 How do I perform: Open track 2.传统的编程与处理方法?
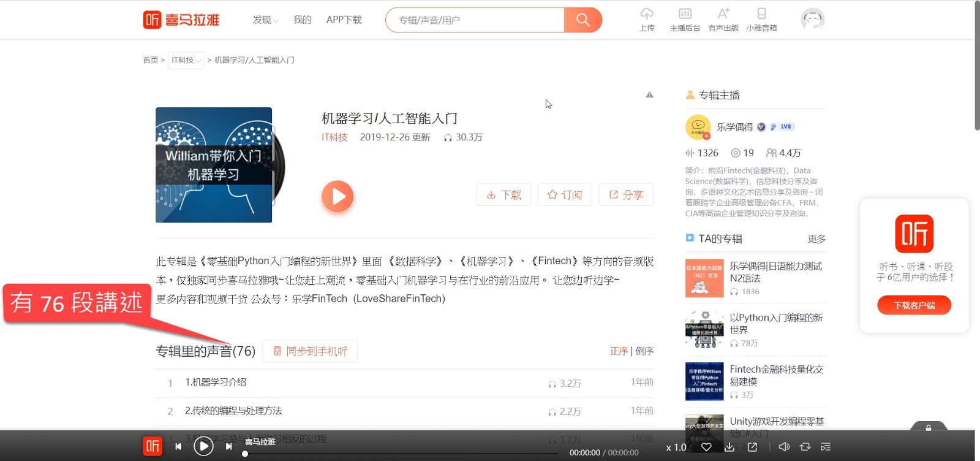[233, 411]
